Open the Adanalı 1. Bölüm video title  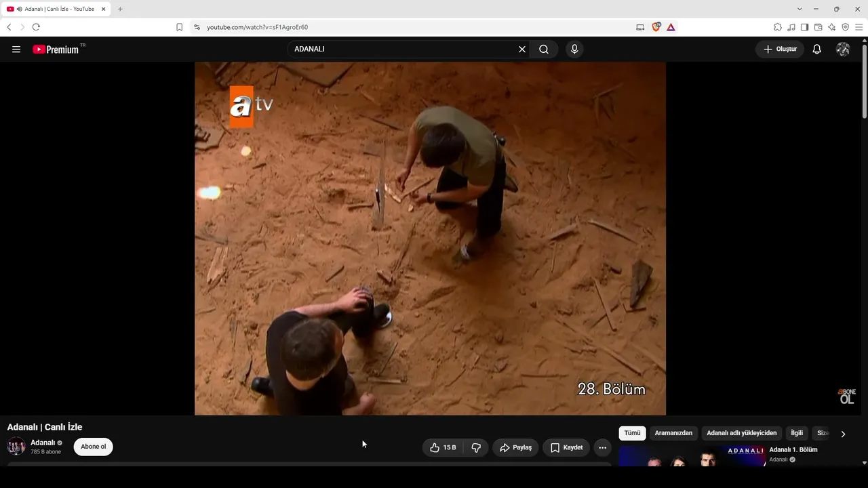click(793, 450)
